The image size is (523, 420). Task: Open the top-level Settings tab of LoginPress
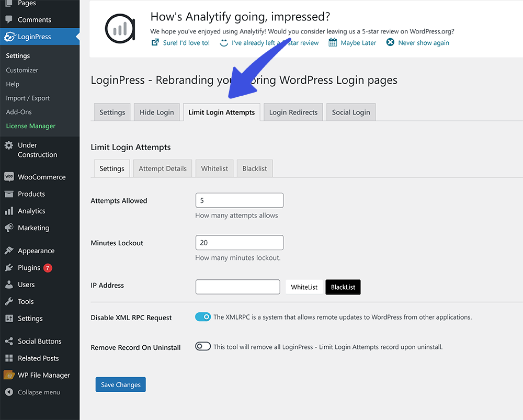(x=112, y=112)
